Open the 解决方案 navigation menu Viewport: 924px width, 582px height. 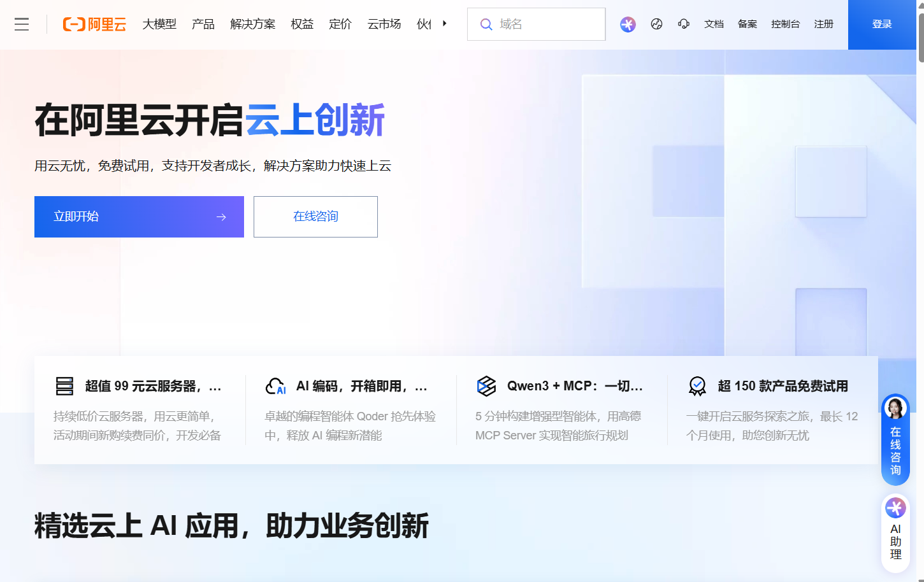[x=252, y=24]
